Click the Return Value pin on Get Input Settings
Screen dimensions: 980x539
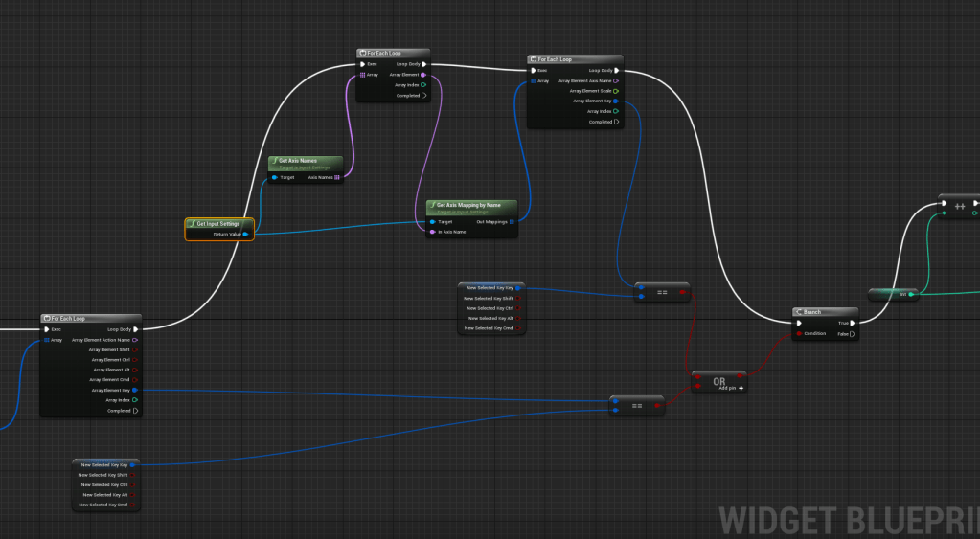[x=246, y=234]
